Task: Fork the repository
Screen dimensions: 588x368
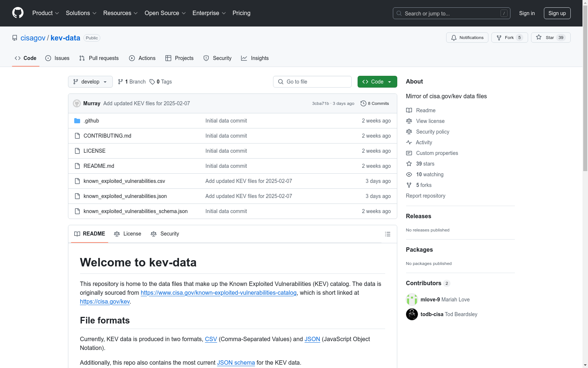Action: (509, 38)
